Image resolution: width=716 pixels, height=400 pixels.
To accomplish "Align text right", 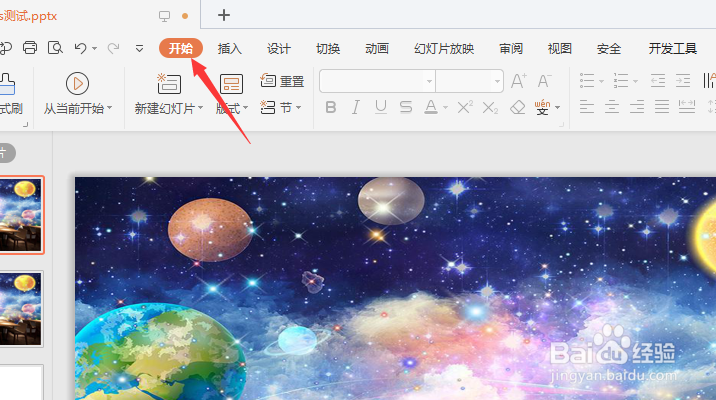I will click(637, 108).
